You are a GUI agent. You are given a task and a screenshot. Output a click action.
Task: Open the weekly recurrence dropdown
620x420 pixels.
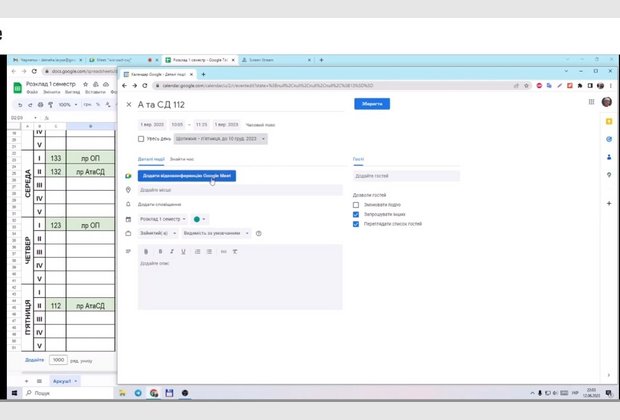(221, 139)
